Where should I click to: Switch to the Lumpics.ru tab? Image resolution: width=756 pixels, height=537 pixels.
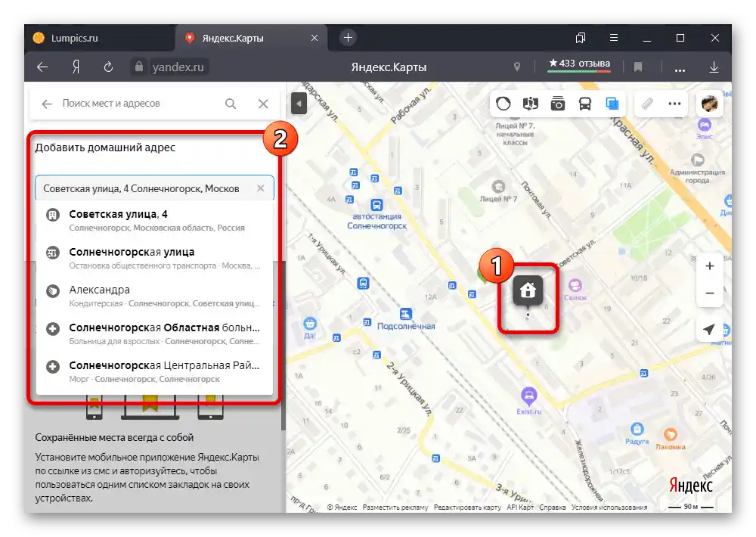[x=99, y=38]
